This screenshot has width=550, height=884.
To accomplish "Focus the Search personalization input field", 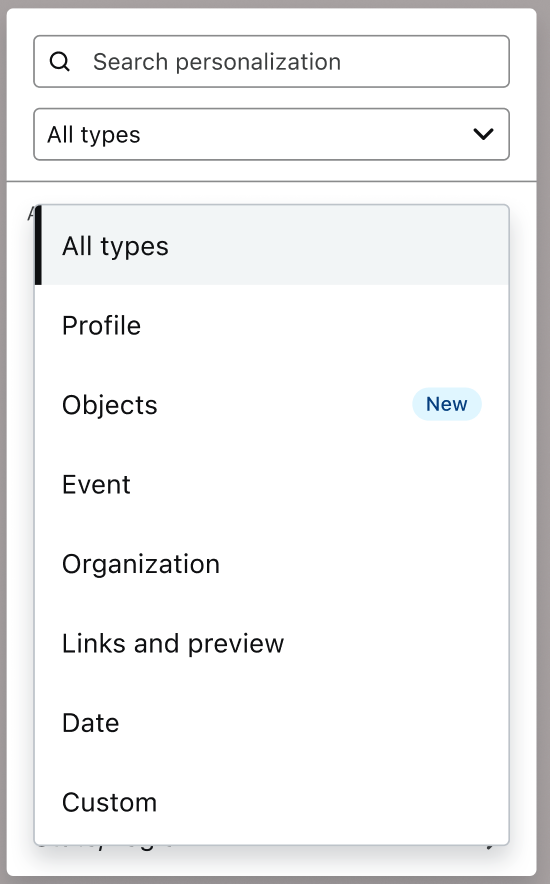I will 272,61.
